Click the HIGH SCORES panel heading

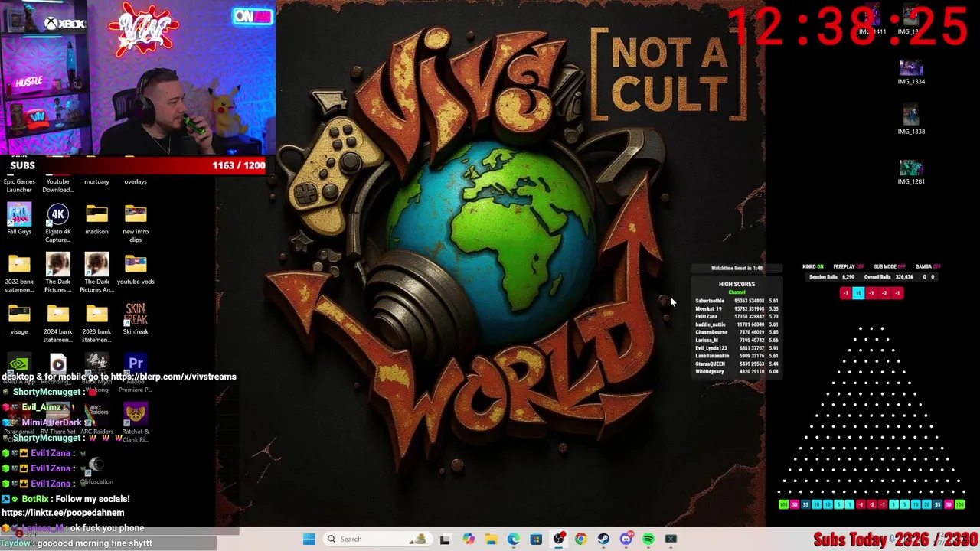tap(737, 284)
